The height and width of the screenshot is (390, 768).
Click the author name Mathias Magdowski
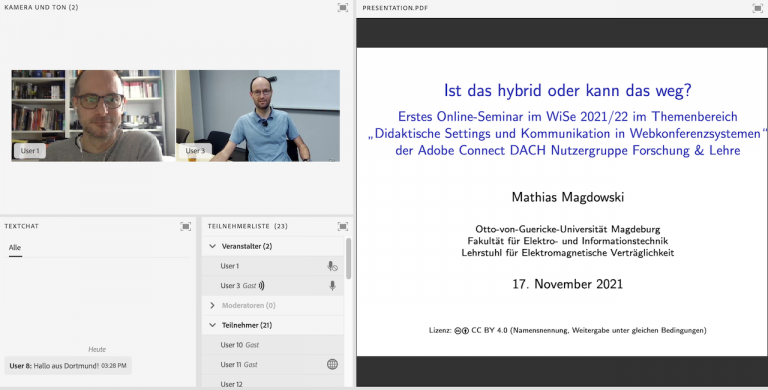point(568,197)
